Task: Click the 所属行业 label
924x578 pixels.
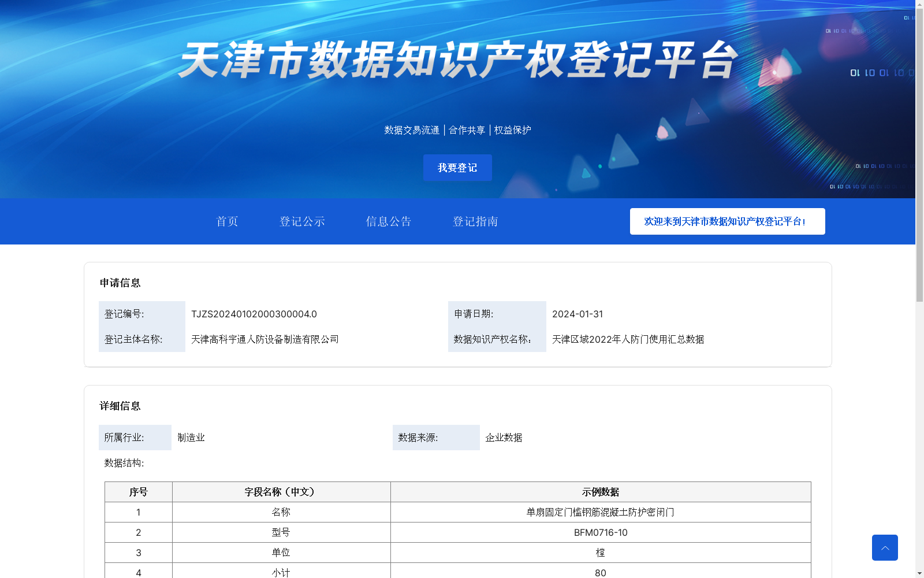Action: coord(124,438)
